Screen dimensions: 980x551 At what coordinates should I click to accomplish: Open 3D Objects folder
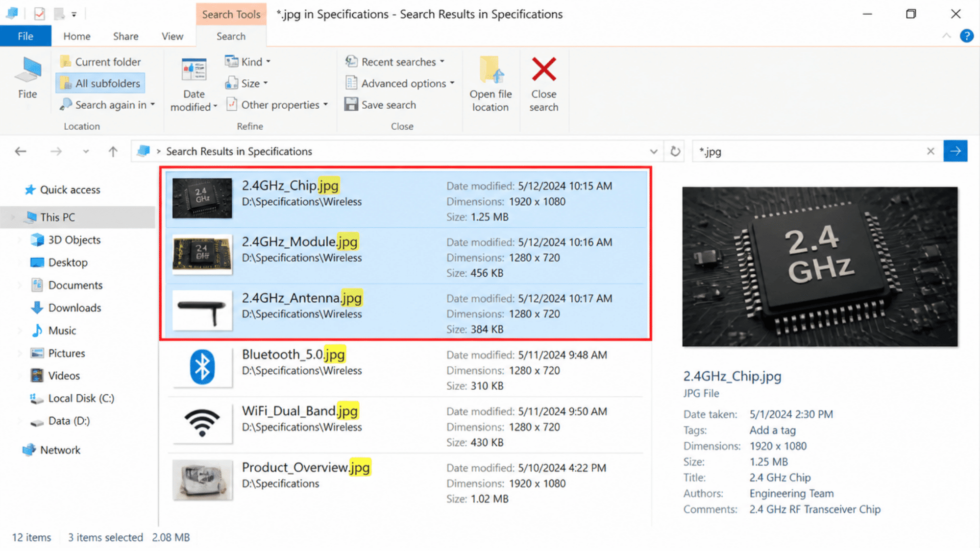click(x=66, y=240)
